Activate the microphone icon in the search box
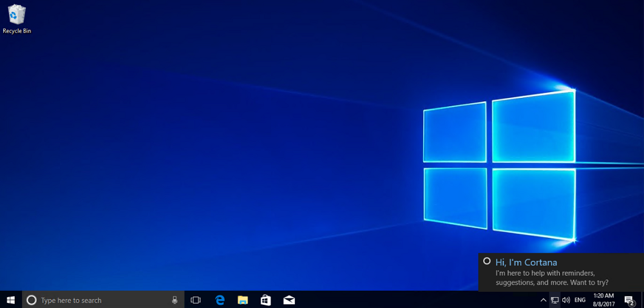Screen dimensions: 644x308 point(175,300)
